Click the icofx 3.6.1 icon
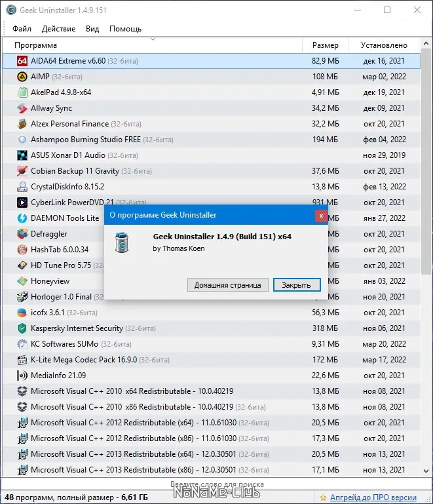 click(x=22, y=313)
